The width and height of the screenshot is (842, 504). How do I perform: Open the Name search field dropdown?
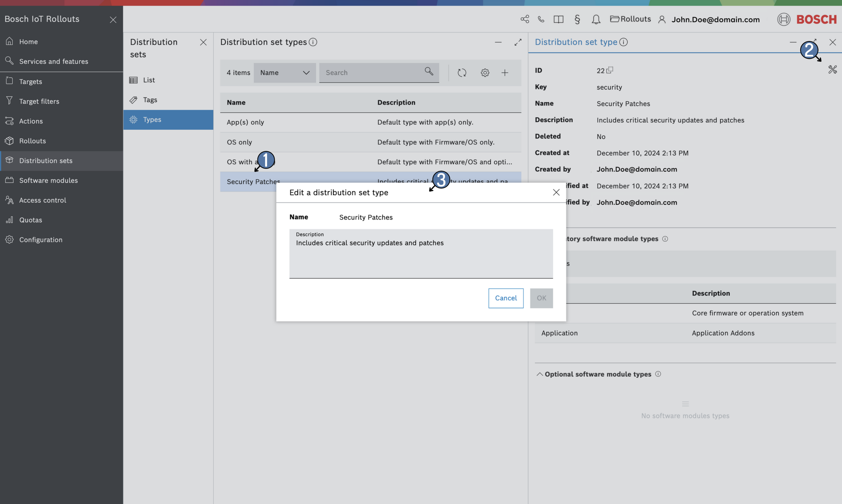pyautogui.click(x=285, y=73)
